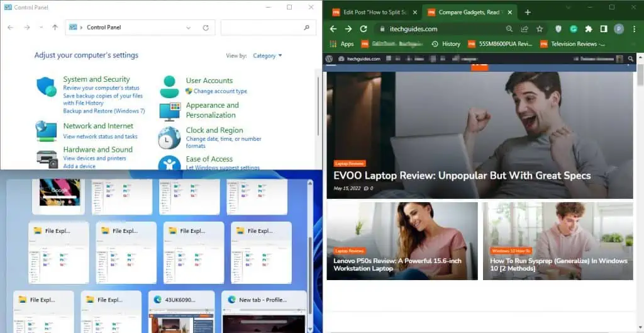The height and width of the screenshot is (333, 644).
Task: Click Windows 10 How-To category tag
Action: 511,251
